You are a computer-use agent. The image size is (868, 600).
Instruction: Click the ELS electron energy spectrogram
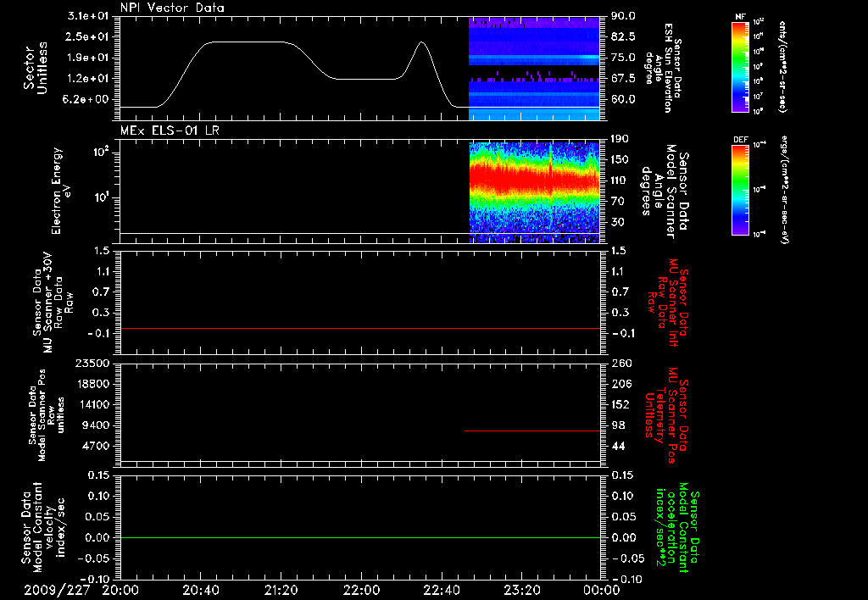tap(535, 192)
